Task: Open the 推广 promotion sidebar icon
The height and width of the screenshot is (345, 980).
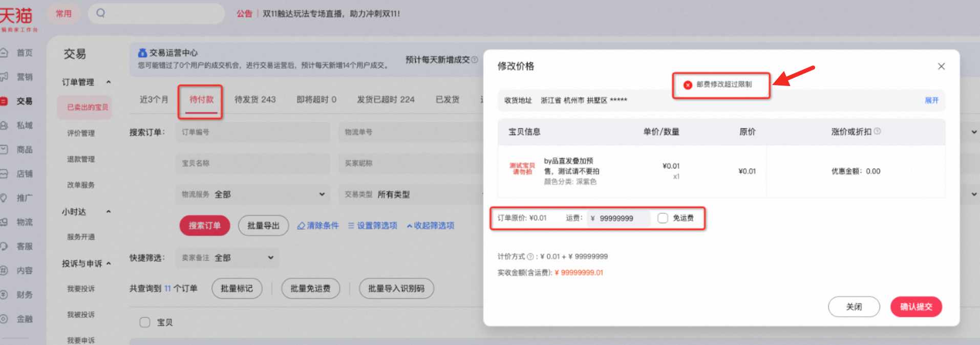Action: pos(4,198)
